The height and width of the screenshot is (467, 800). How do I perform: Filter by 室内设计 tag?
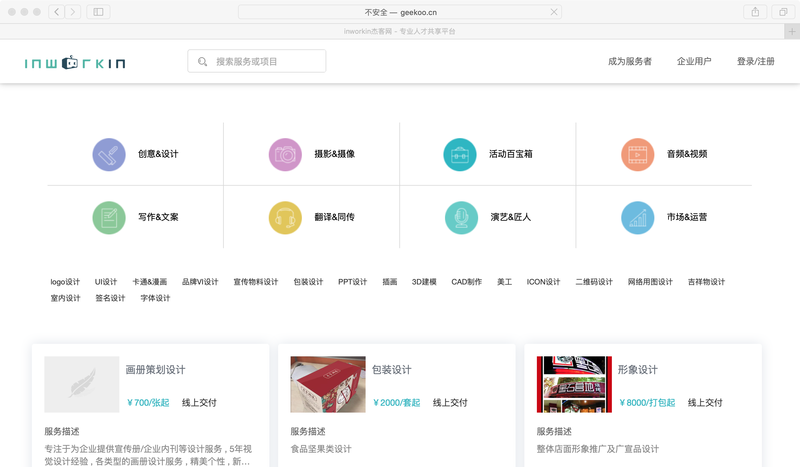click(x=65, y=298)
